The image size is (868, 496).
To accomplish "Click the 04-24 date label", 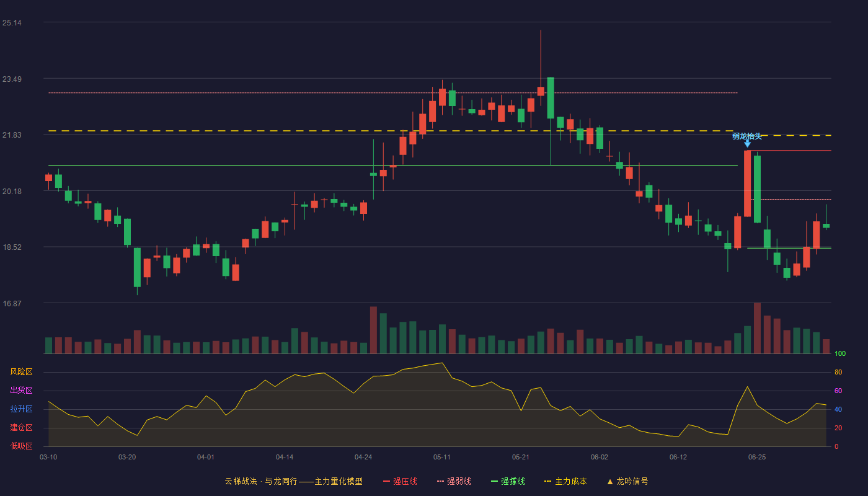I will 363,457.
